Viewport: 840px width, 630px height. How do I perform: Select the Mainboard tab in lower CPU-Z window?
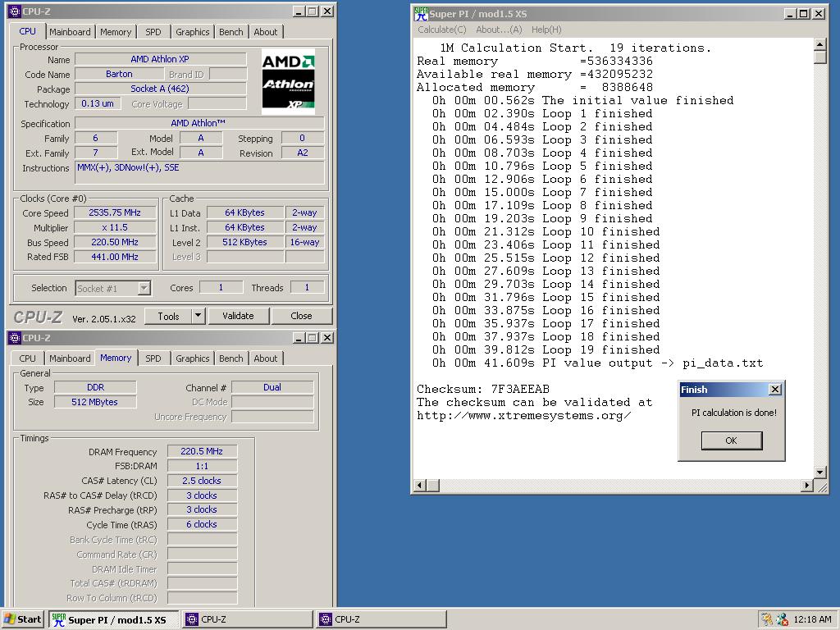(70, 358)
